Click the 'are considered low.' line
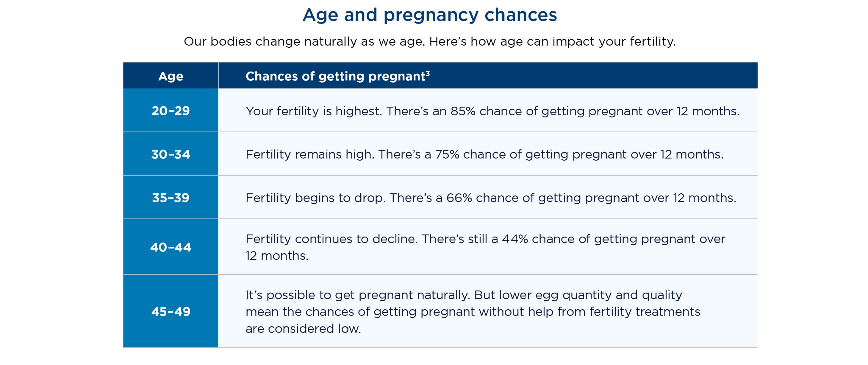 tap(303, 329)
